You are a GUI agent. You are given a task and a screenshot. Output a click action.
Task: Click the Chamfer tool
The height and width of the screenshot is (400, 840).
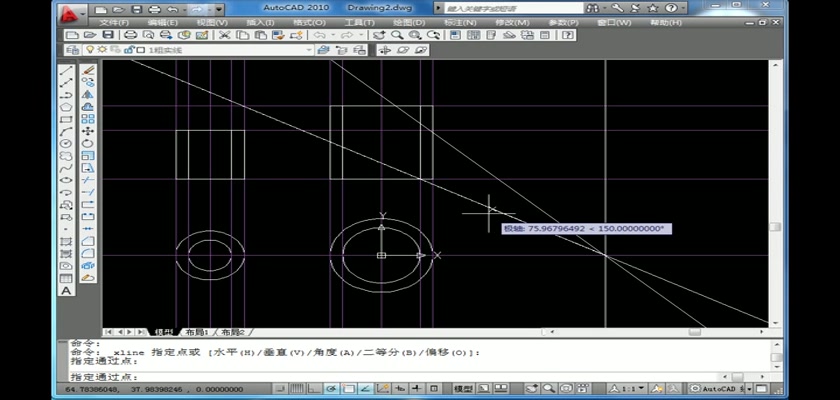88,241
